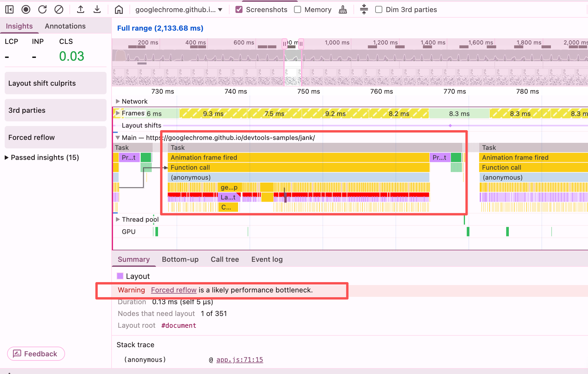Click the clear recording icon

(59, 10)
